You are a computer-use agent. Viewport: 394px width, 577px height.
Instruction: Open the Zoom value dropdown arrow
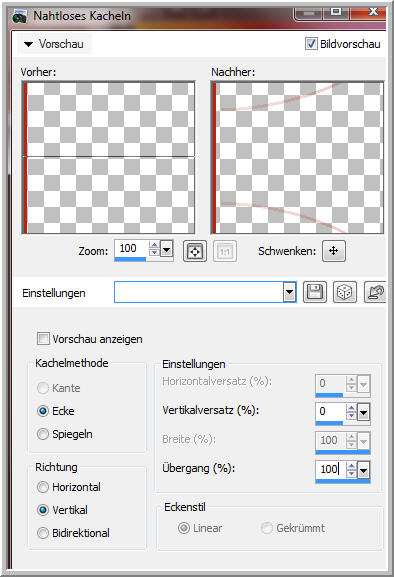(167, 250)
